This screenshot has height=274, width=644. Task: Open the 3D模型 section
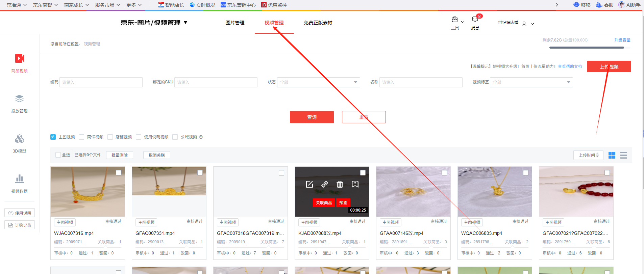pyautogui.click(x=20, y=139)
